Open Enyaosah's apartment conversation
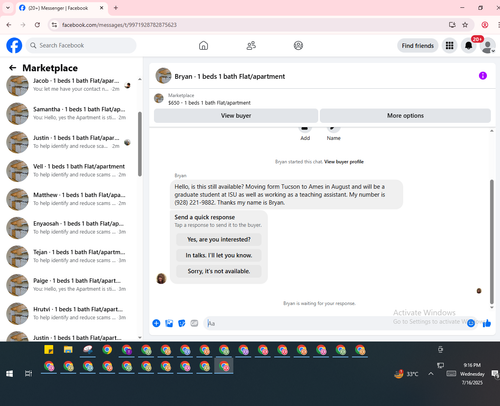 coord(70,228)
